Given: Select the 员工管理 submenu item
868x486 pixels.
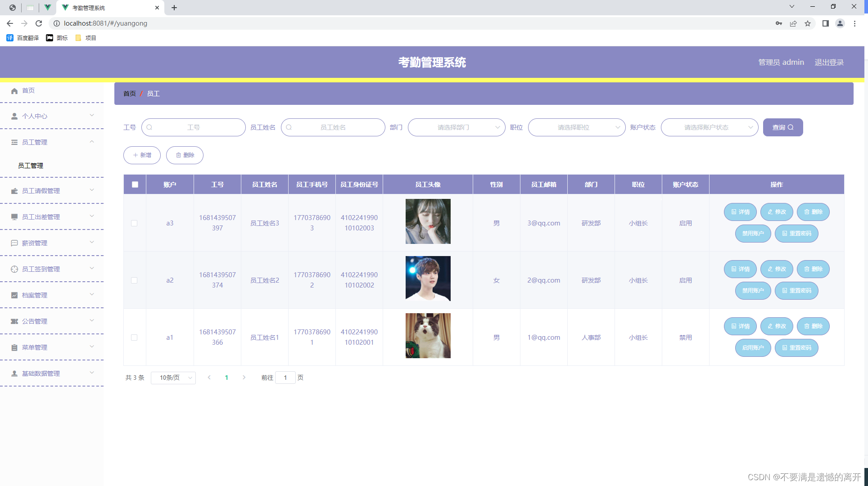Looking at the screenshot, I should click(31, 166).
